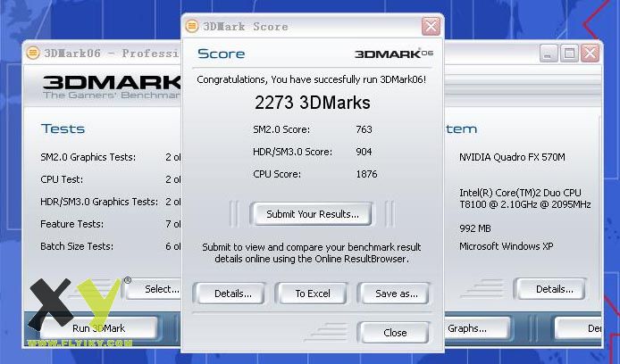Minimize the 3DMark06 main window
The image size is (620, 364).
(x=549, y=53)
